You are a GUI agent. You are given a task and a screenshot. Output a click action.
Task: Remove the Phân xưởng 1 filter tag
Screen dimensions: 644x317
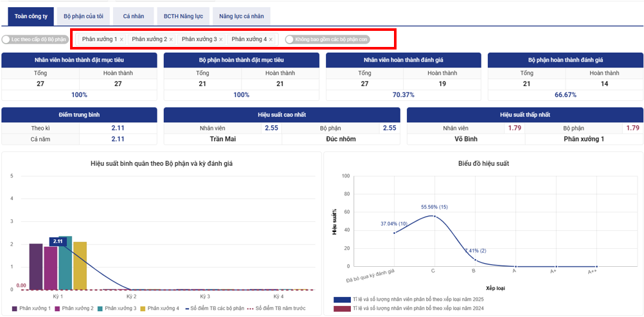click(121, 40)
